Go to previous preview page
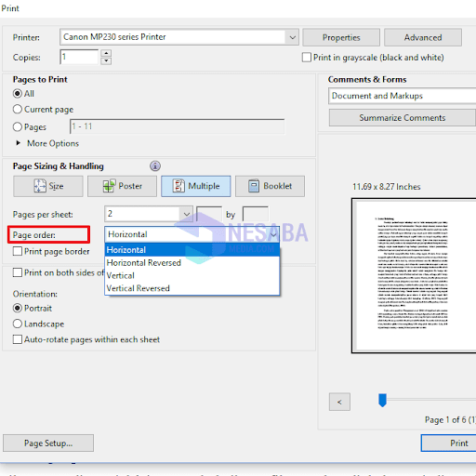 coord(339,402)
